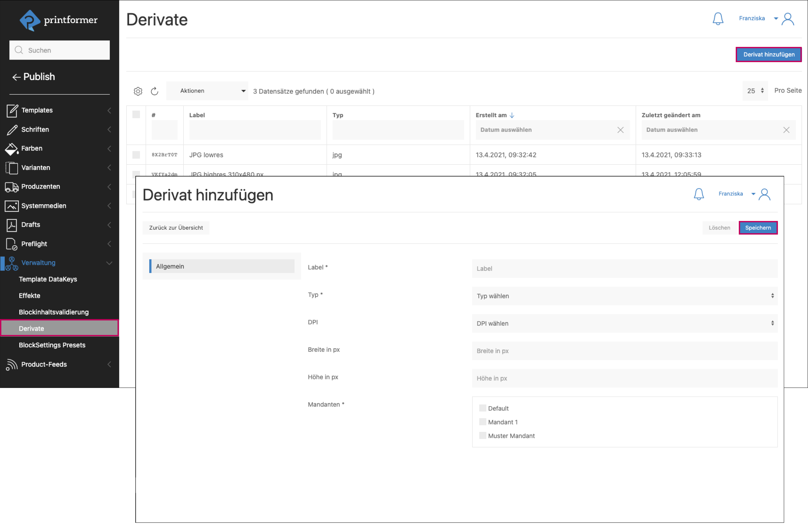Viewport: 808px width, 532px height.
Task: Click the Templates pencil icon in sidebar
Action: [12, 111]
